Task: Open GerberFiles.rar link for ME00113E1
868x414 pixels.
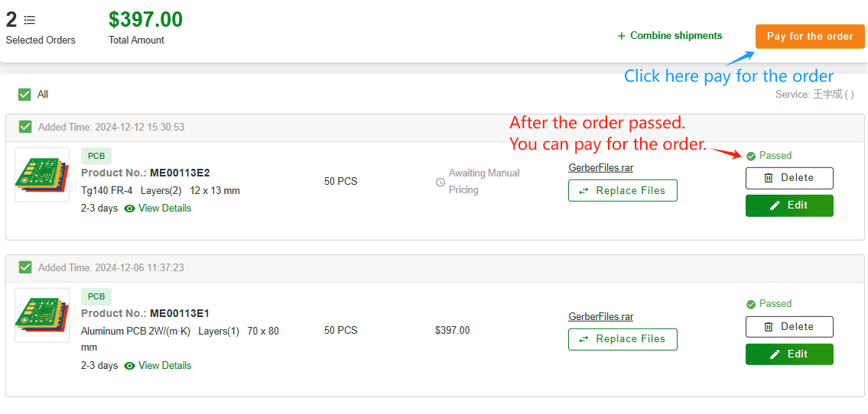Action: pos(600,317)
